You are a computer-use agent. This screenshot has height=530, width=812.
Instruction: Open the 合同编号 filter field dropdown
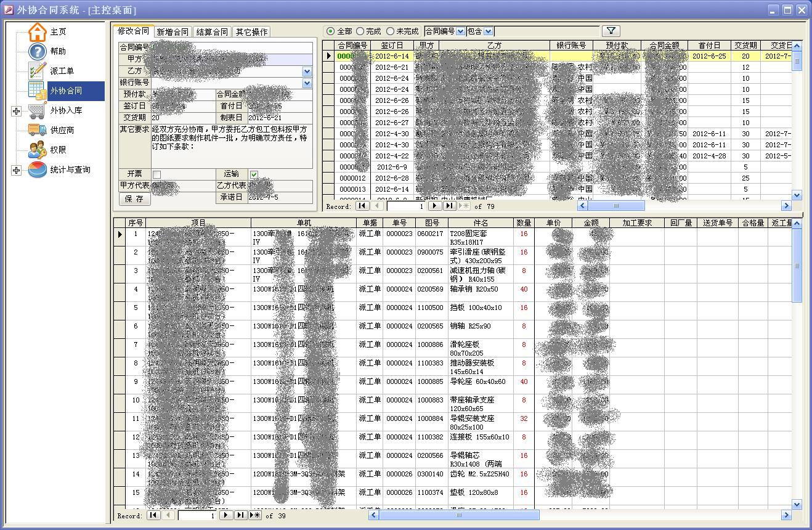[x=460, y=31]
